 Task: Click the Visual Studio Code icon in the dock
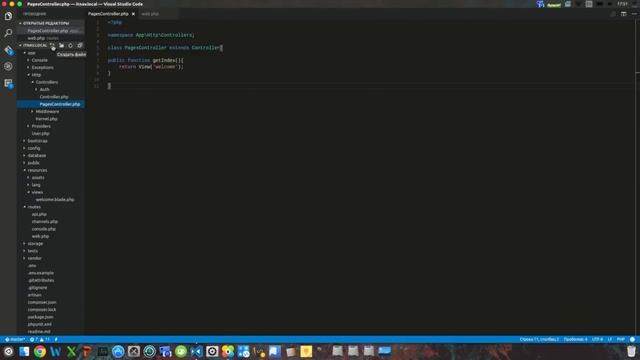pyautogui.click(x=196, y=351)
